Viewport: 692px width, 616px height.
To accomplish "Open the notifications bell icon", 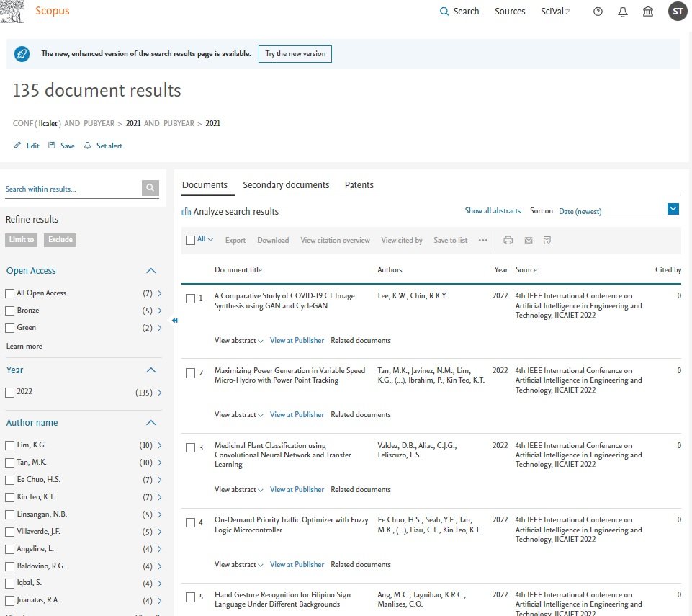I will pyautogui.click(x=623, y=12).
